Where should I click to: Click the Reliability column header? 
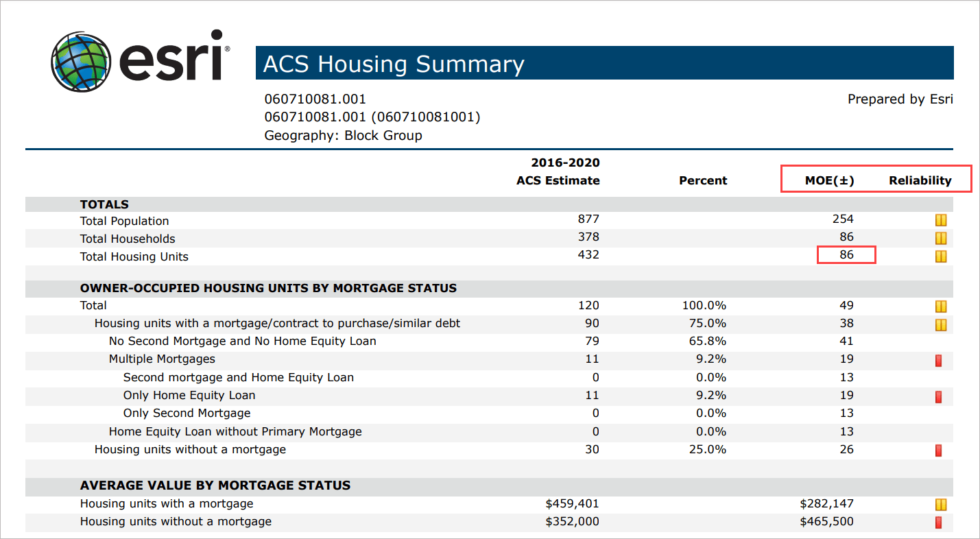[920, 180]
